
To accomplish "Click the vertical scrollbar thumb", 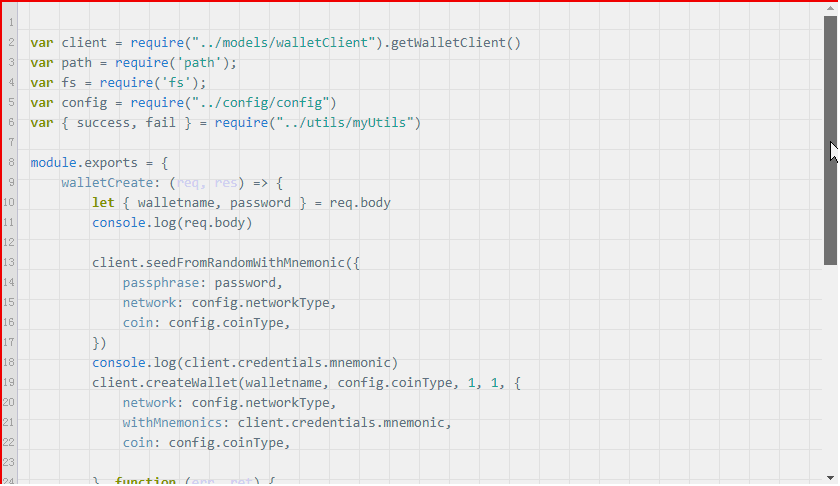I will [x=830, y=140].
